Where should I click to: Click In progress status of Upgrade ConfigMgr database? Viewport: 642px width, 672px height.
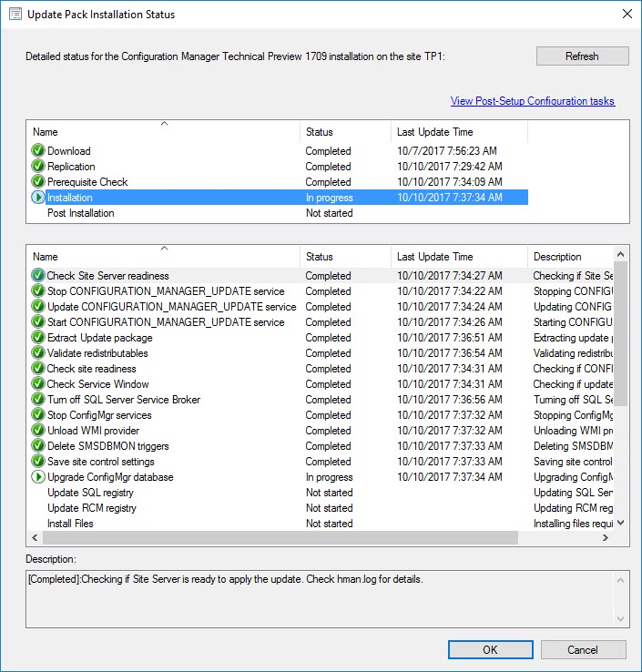point(329,477)
